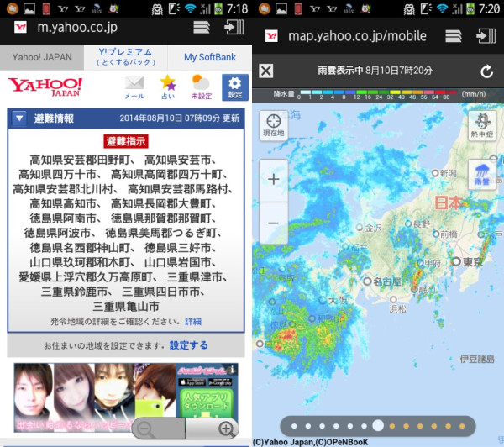Open the Yahoo Mail envelope icon

pos(134,86)
